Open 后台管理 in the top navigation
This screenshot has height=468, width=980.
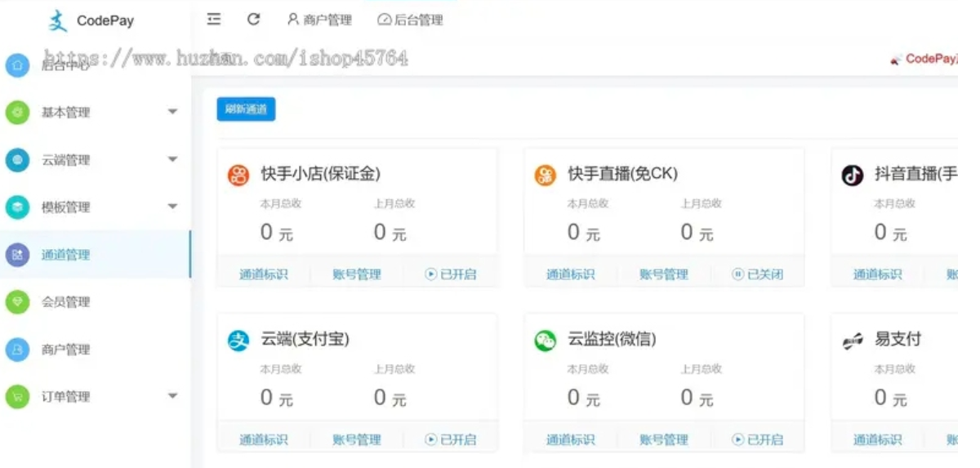tap(410, 20)
